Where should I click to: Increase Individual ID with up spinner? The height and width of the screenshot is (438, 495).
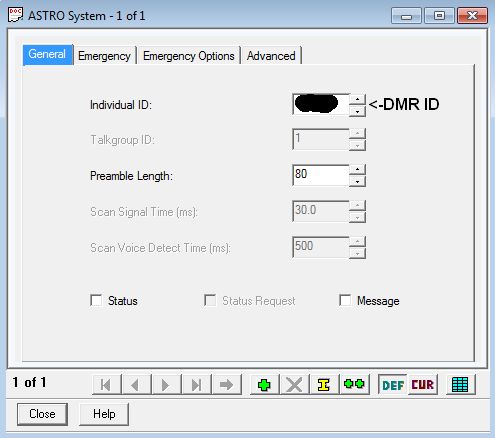point(357,100)
